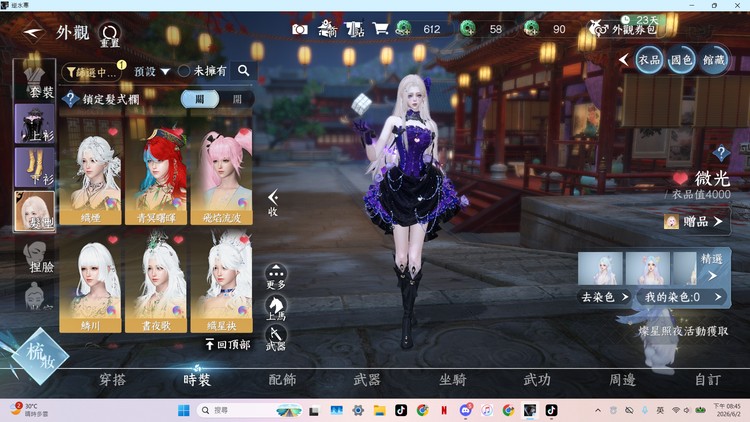This screenshot has height=422, width=750.
Task: Click the dye color circle on 纖煙
Action: pyautogui.click(x=111, y=203)
